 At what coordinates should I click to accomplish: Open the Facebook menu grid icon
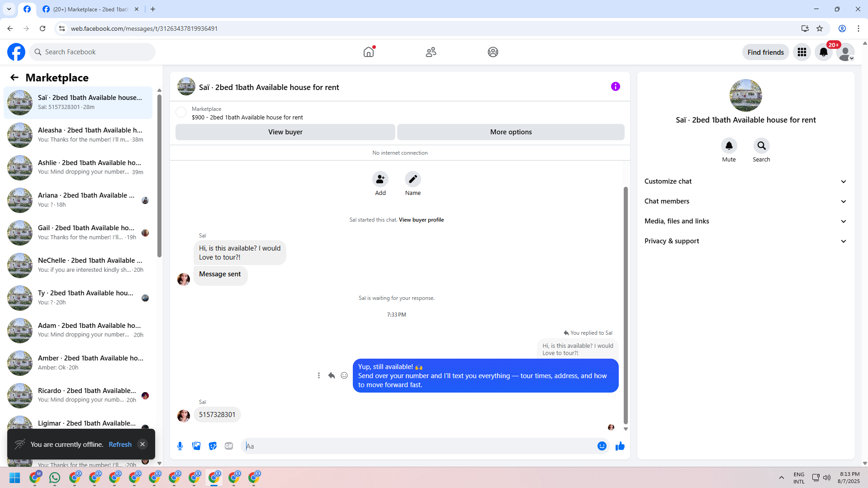802,52
